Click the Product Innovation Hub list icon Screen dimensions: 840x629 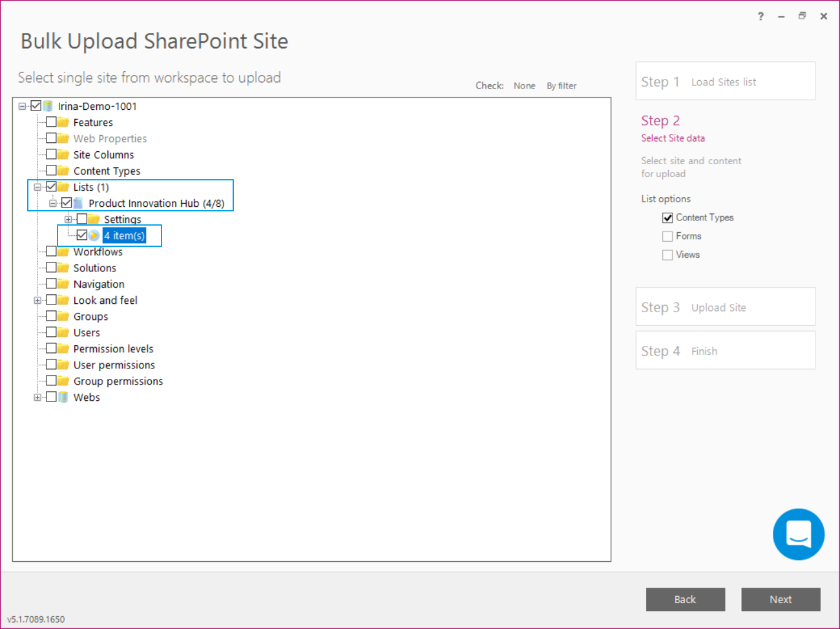point(78,202)
